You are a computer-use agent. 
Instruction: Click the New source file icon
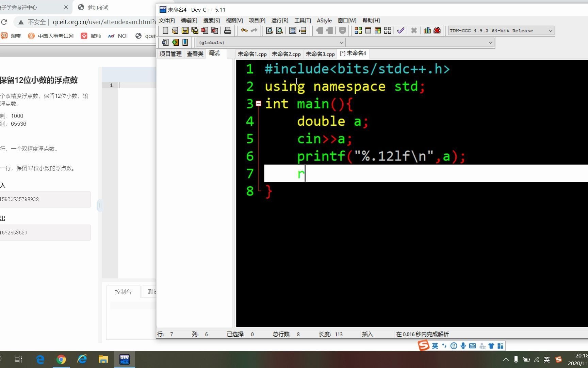pos(165,31)
